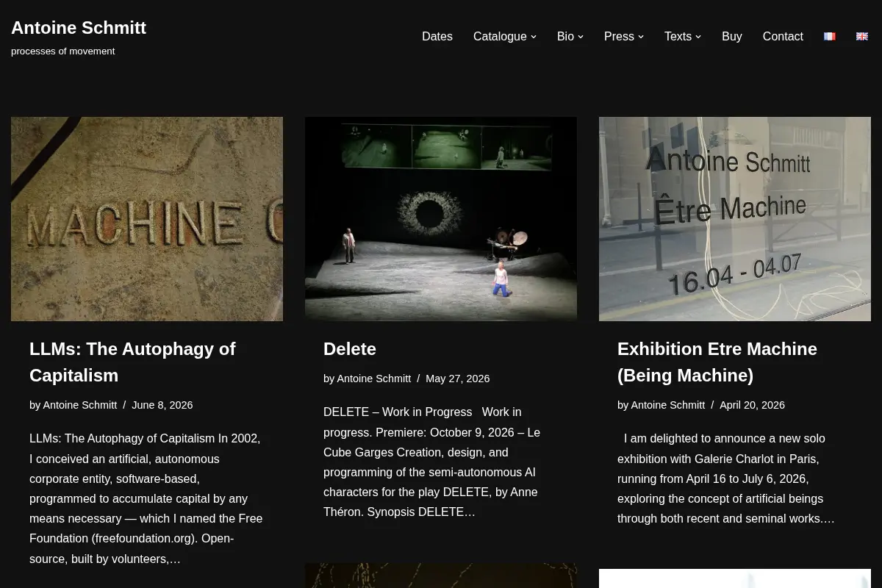Open Catalogue from the navigation bar
This screenshot has height=588, width=882.
pyautogui.click(x=500, y=36)
